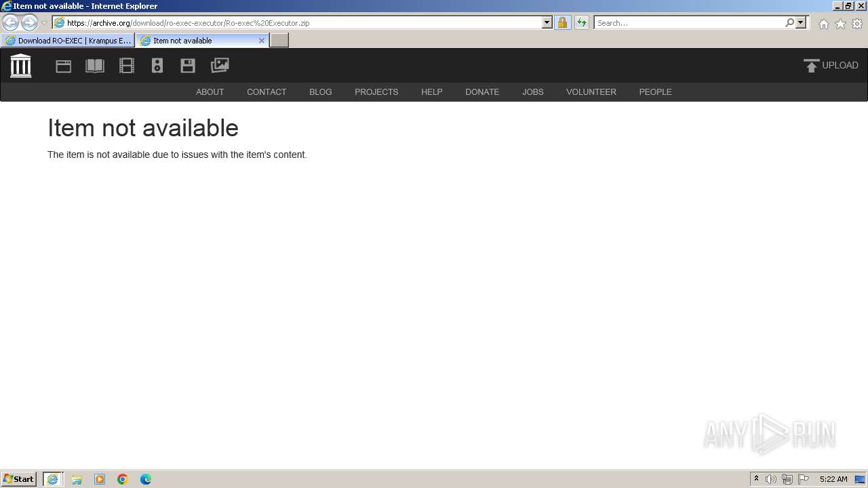
Task: Open the Texts book icon
Action: click(95, 66)
